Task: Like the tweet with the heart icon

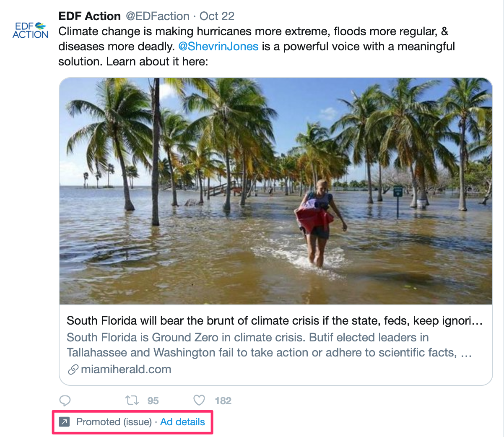Action: click(x=199, y=401)
